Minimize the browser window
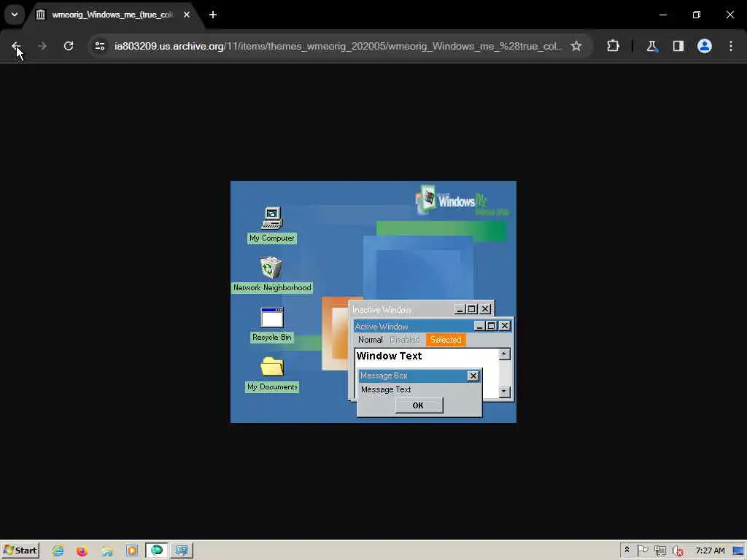Screen dimensions: 747x560 662,15
